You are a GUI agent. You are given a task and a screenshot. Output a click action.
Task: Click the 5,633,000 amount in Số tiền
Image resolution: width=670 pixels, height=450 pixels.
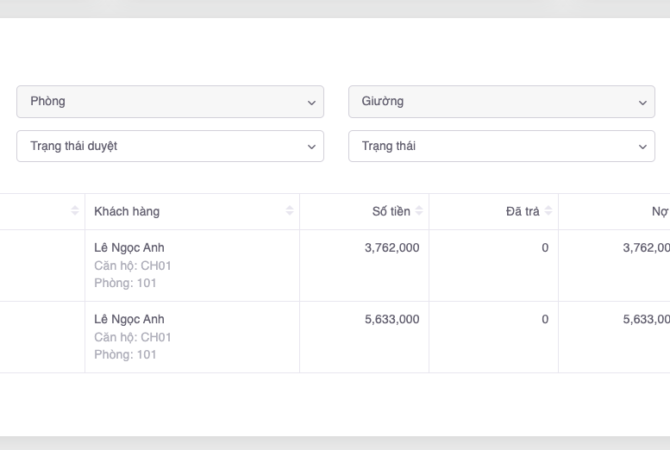coord(392,319)
